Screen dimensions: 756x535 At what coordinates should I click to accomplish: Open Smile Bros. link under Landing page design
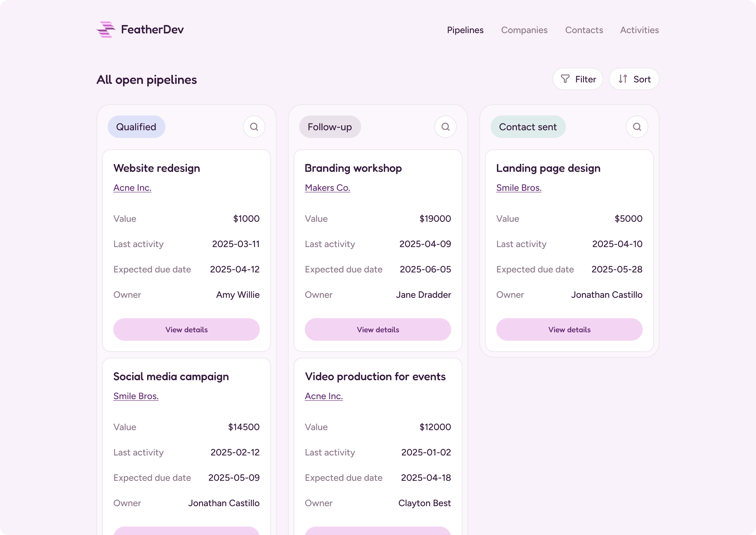(x=518, y=188)
